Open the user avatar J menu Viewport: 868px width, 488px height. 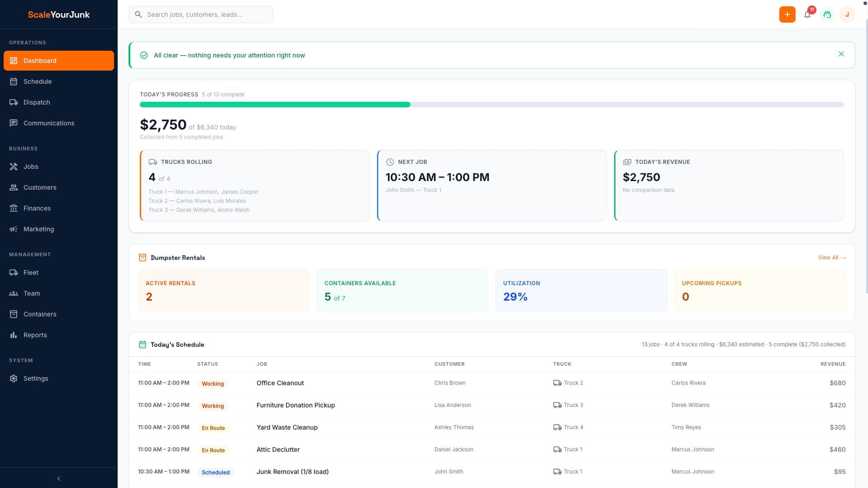coord(847,14)
